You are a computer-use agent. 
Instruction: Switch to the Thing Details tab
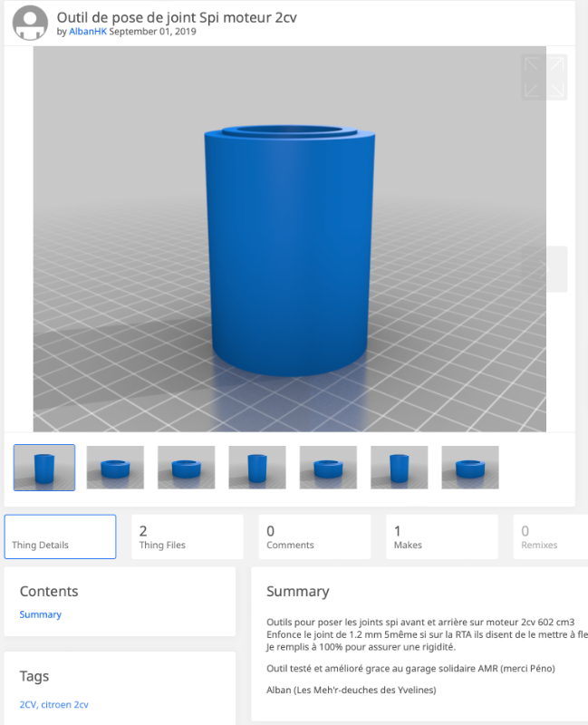[x=60, y=536]
